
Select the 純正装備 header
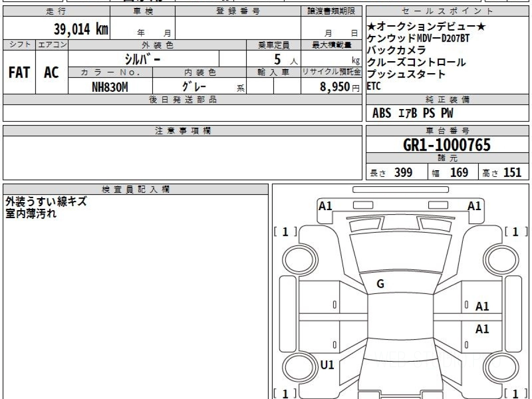[x=448, y=100]
